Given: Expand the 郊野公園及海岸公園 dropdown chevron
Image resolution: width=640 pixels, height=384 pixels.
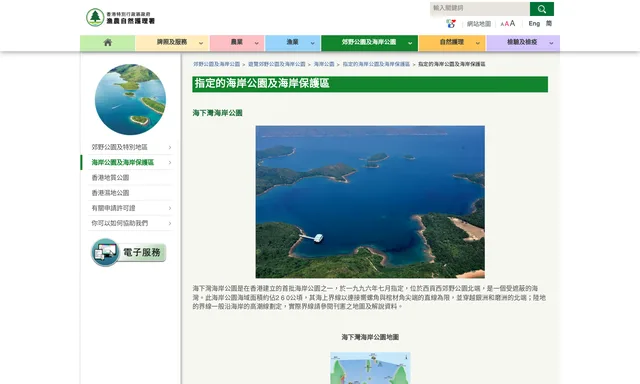Looking at the screenshot, I should click(410, 43).
